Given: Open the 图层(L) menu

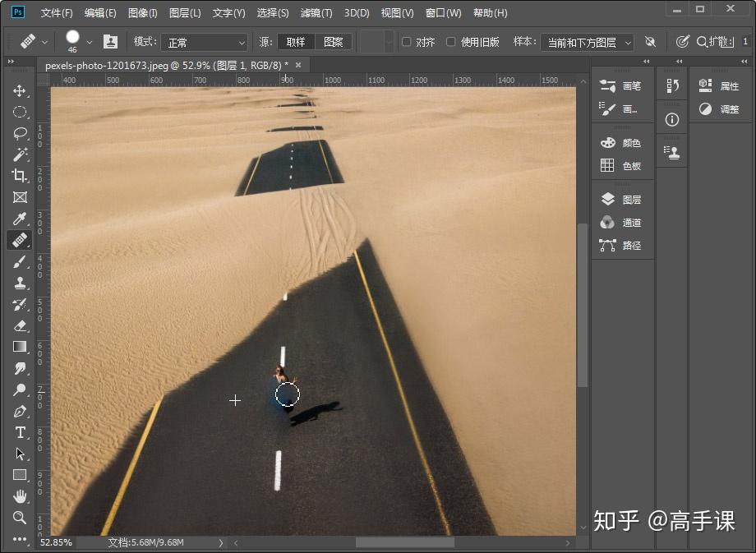Looking at the screenshot, I should click(x=185, y=13).
